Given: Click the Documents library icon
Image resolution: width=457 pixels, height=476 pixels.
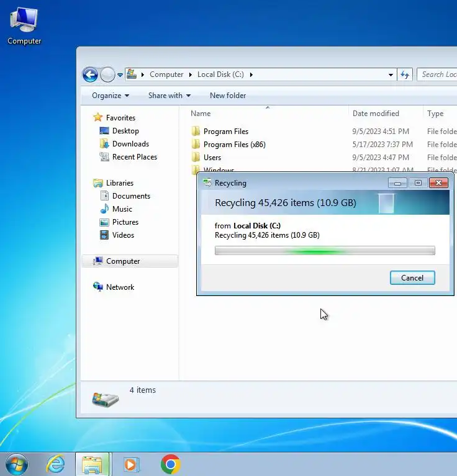Looking at the screenshot, I should [104, 196].
